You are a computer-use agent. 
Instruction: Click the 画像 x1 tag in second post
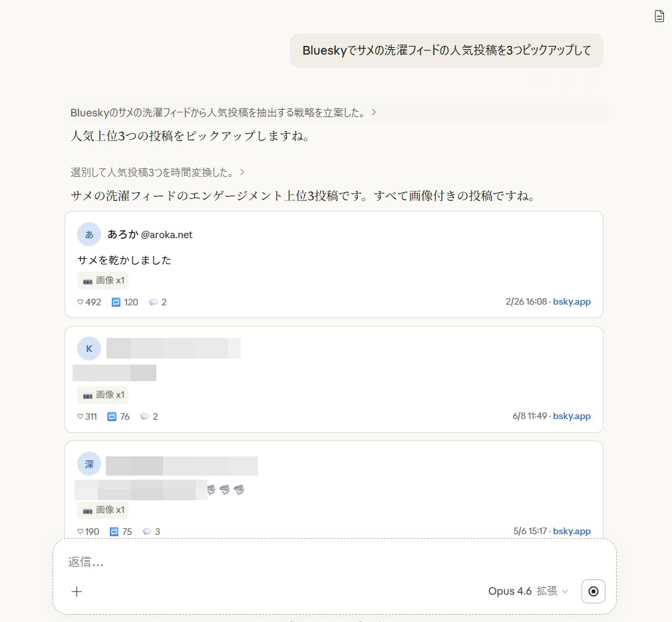tap(103, 395)
